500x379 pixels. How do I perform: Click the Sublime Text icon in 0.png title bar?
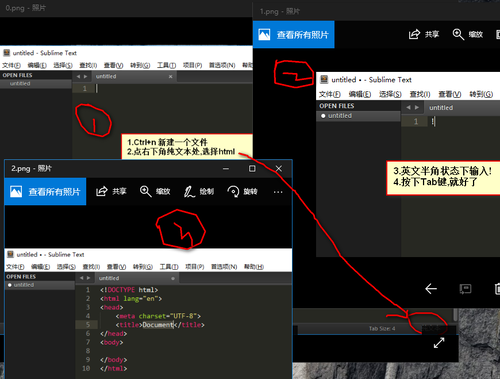point(6,53)
